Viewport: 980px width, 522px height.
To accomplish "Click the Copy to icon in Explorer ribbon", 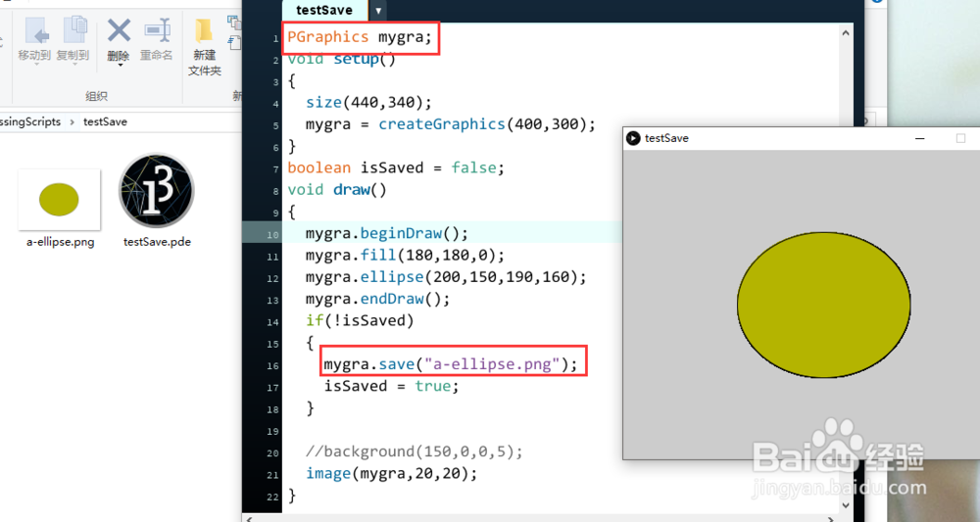I will (74, 30).
